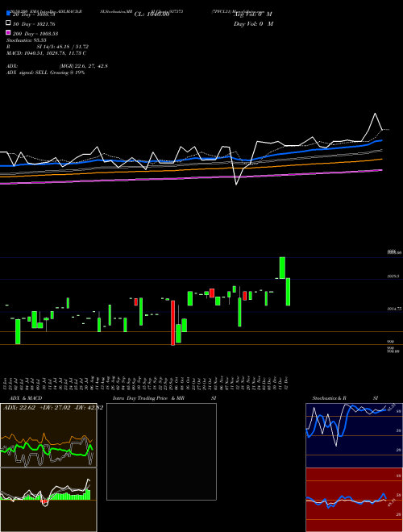This screenshot has height=532, width=403.
Task: Open the red RSI chart panel
Action: pyautogui.click(x=354, y=500)
